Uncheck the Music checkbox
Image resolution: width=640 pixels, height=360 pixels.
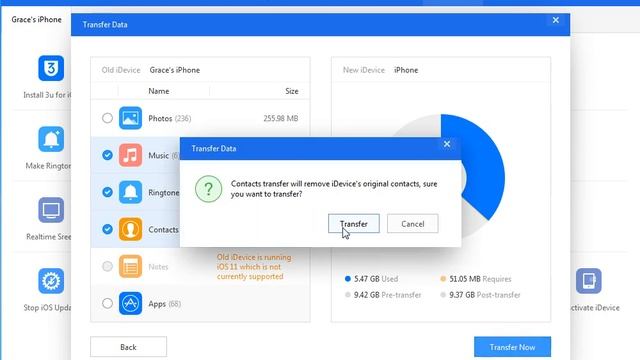[x=107, y=155]
